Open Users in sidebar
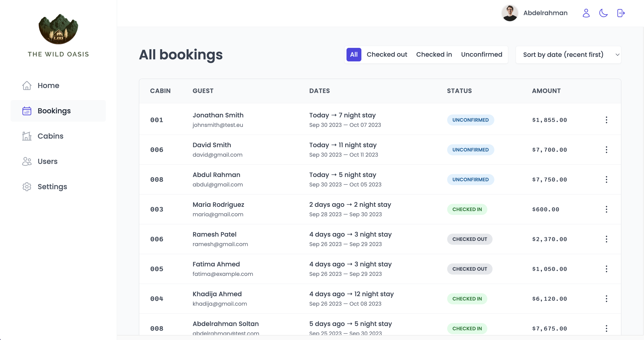Image resolution: width=644 pixels, height=340 pixels. click(58, 161)
